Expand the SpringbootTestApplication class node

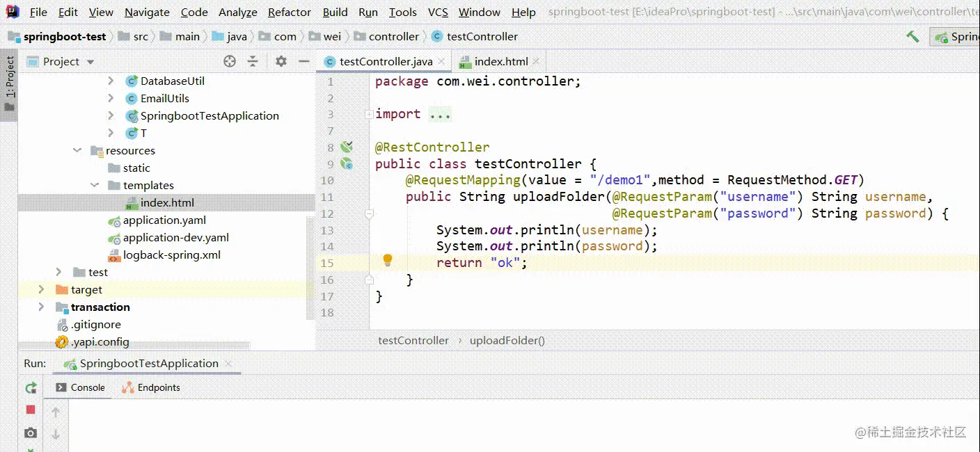[111, 115]
